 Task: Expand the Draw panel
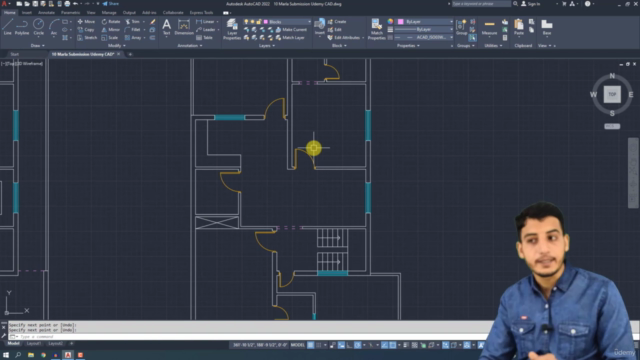pyautogui.click(x=38, y=46)
